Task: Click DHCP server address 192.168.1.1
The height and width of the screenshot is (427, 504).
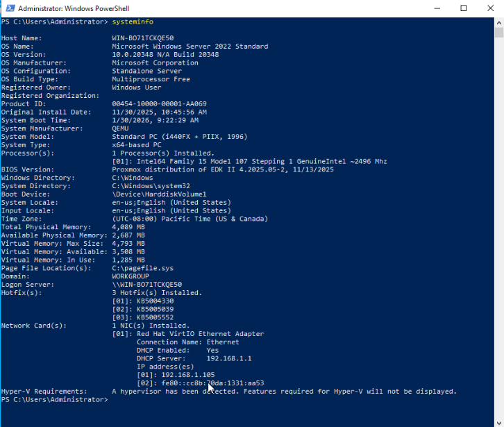Action: pos(229,358)
